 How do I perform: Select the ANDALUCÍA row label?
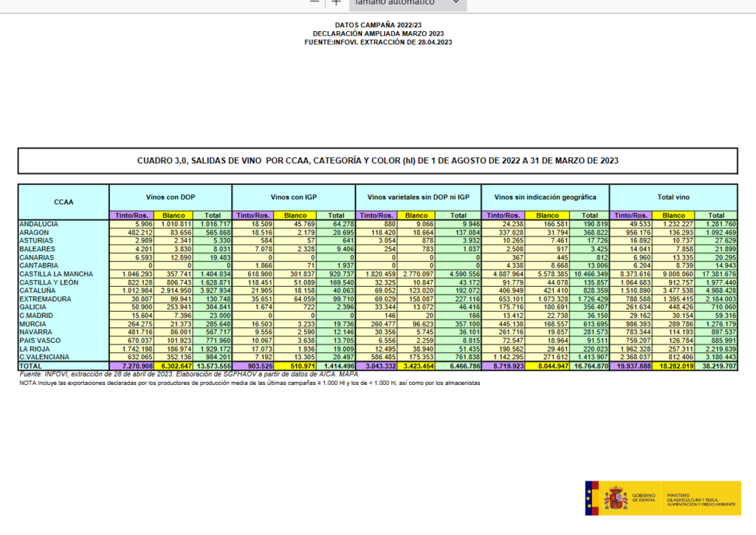coord(42,223)
